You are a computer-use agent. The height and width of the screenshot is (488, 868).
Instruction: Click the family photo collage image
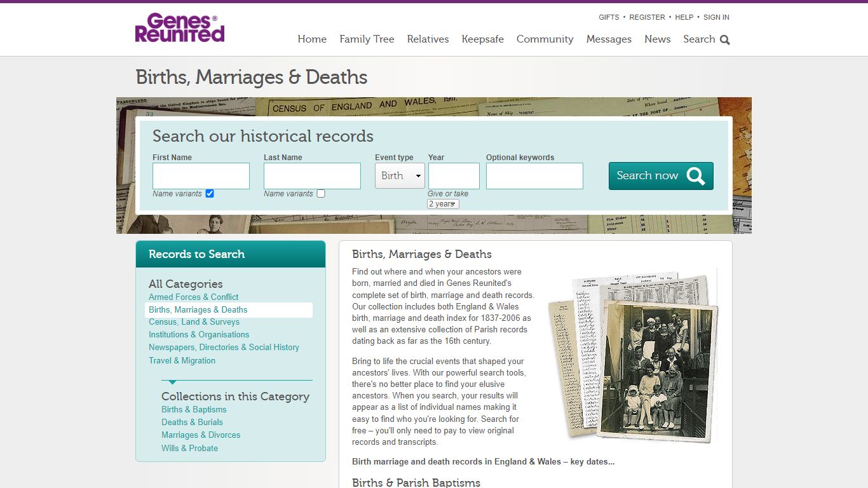point(634,357)
